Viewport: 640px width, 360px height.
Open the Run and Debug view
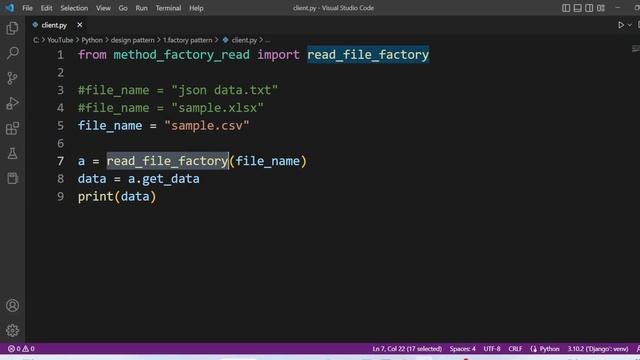point(12,103)
